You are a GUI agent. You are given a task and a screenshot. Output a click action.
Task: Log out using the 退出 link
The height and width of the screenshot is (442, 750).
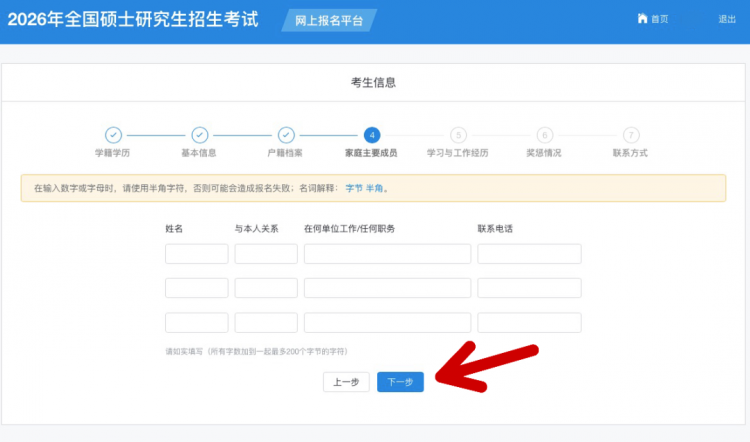tap(726, 19)
